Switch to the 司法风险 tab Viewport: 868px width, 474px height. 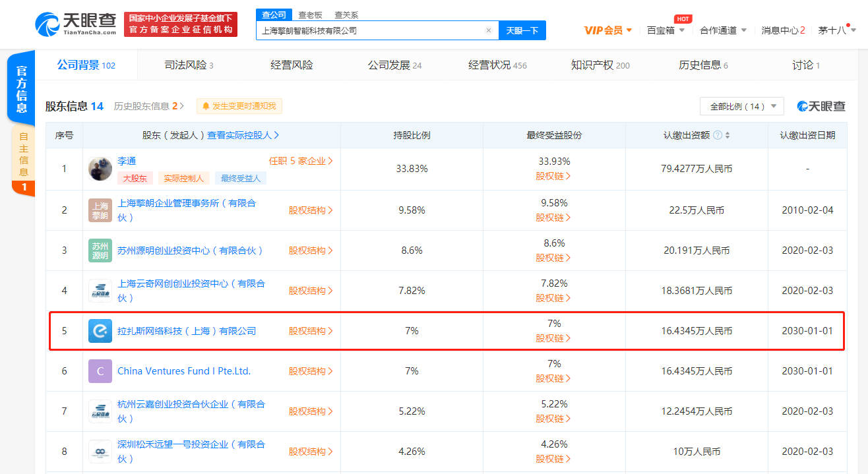189,65
